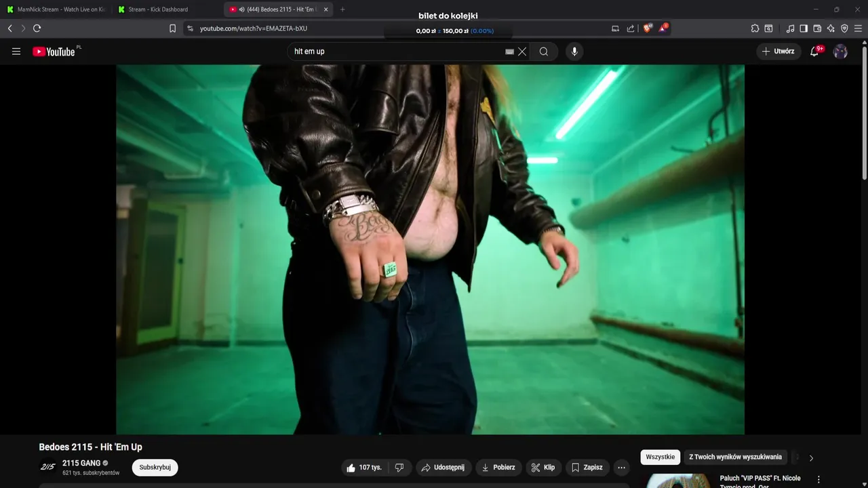Open the Brave VPN shield icon
The height and width of the screenshot is (488, 868).
(844, 28)
